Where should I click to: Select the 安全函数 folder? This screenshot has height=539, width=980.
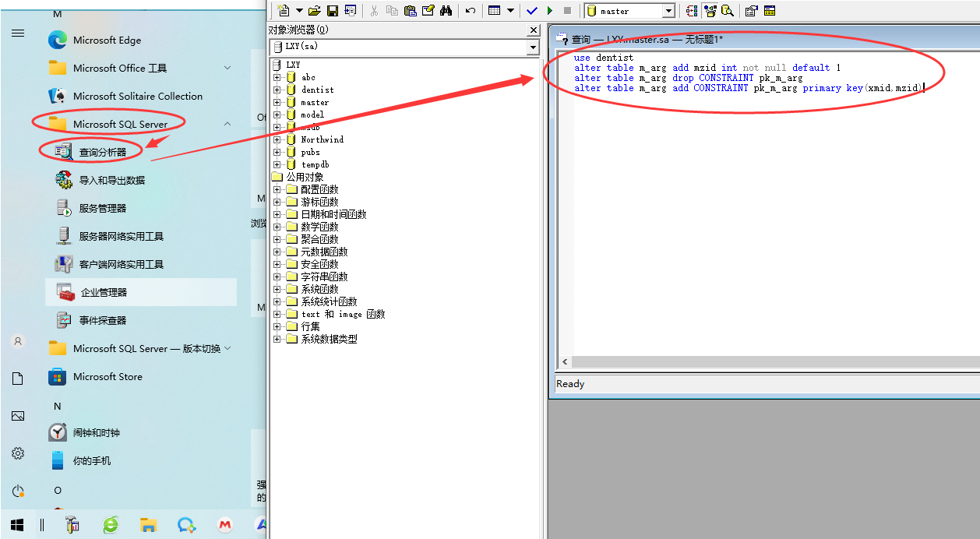(319, 264)
